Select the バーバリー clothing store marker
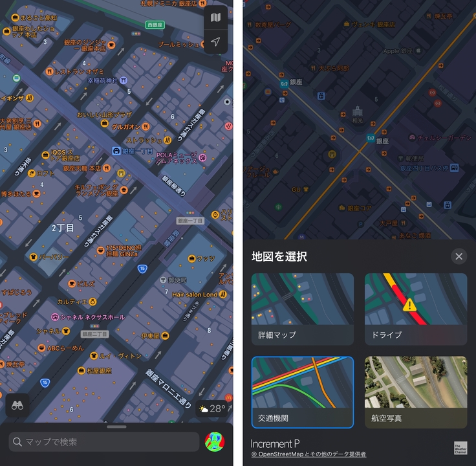The image size is (476, 466). click(33, 257)
